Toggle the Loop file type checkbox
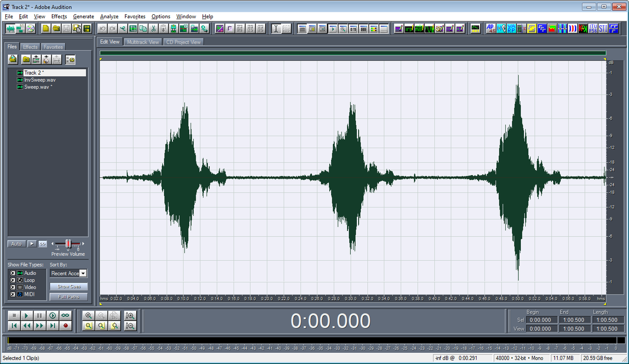 13,280
